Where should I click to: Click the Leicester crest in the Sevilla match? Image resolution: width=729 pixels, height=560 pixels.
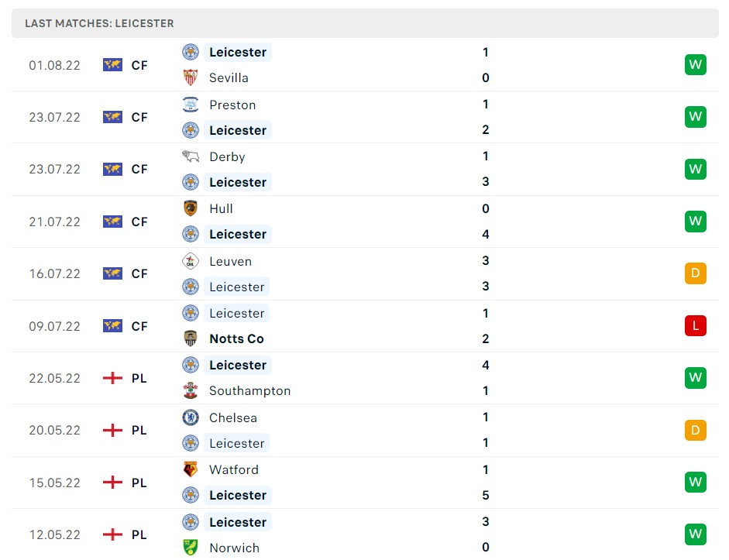[191, 52]
